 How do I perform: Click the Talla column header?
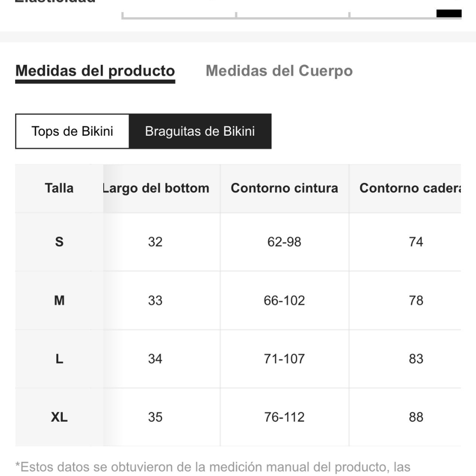(59, 188)
